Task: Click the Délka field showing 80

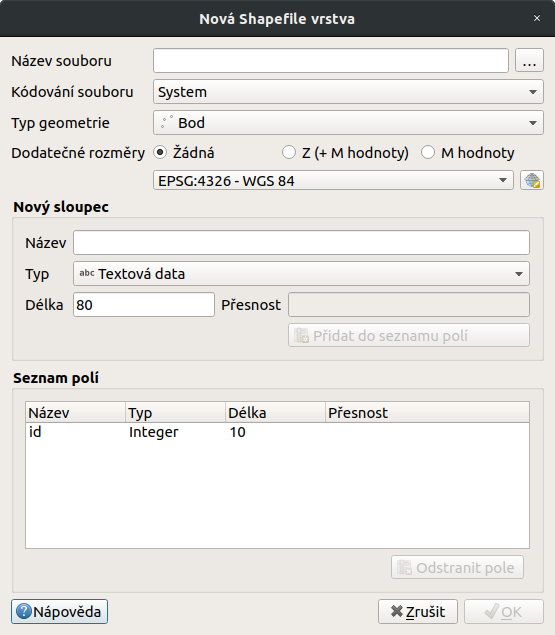Action: (x=144, y=305)
